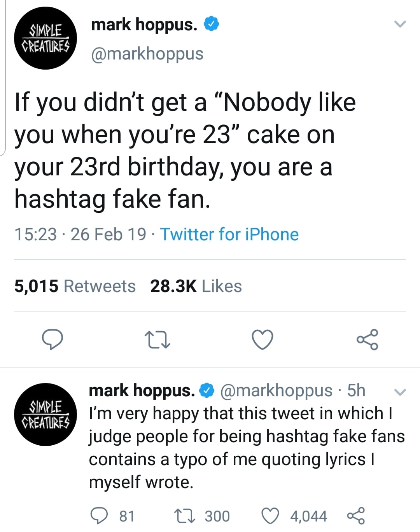420x532 pixels.
Task: Like the main tweet with heart icon
Action: tap(262, 339)
